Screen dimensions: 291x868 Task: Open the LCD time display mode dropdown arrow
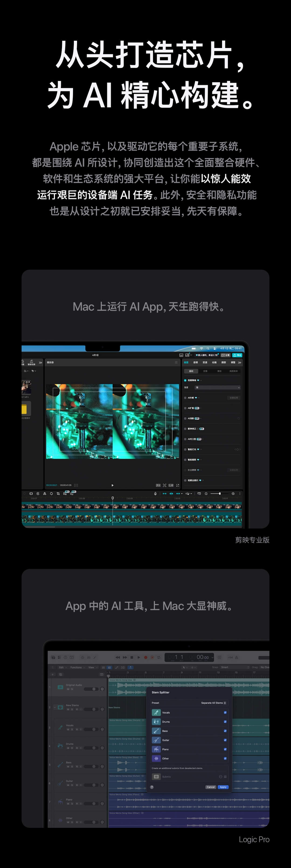pos(213,657)
